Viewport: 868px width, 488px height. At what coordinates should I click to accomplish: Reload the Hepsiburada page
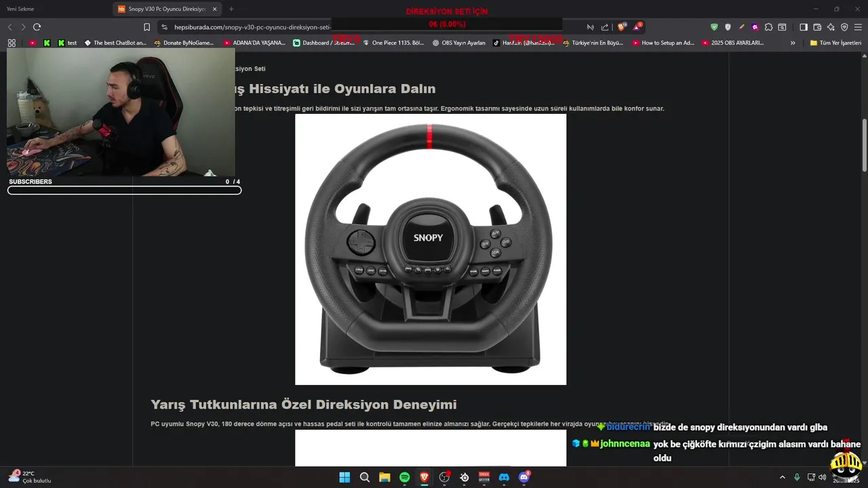click(x=37, y=27)
